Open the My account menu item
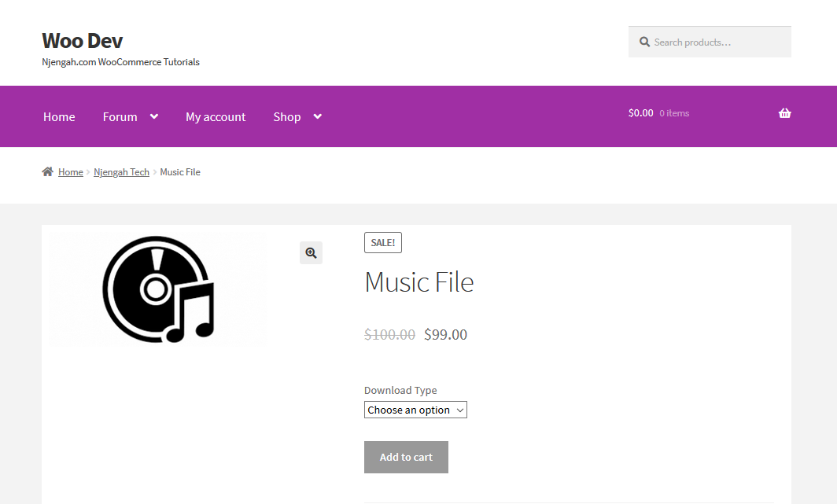The image size is (837, 504). coord(216,117)
